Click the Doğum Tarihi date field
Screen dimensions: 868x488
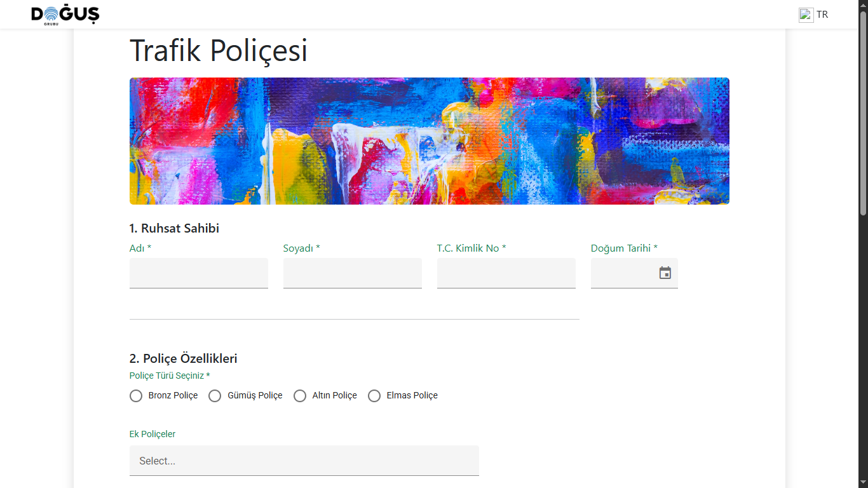(623, 273)
